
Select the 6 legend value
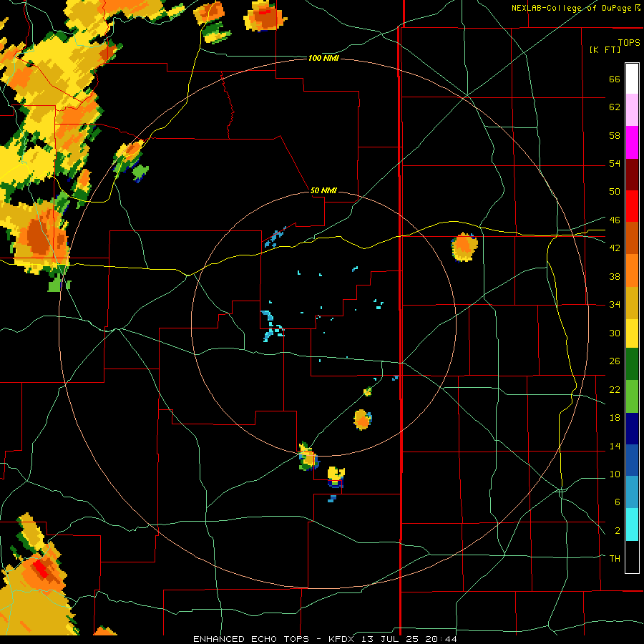point(617,502)
